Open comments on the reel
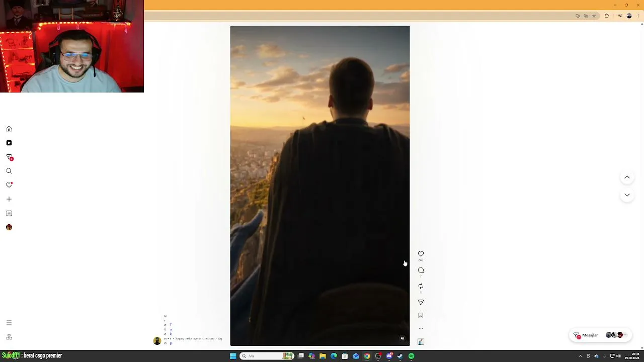This screenshot has width=644, height=362. pyautogui.click(x=421, y=270)
